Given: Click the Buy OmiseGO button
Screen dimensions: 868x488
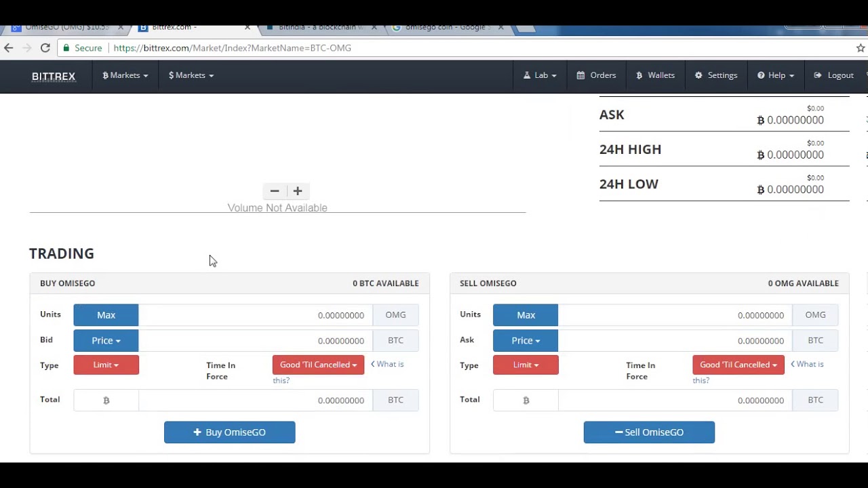Looking at the screenshot, I should point(229,432).
